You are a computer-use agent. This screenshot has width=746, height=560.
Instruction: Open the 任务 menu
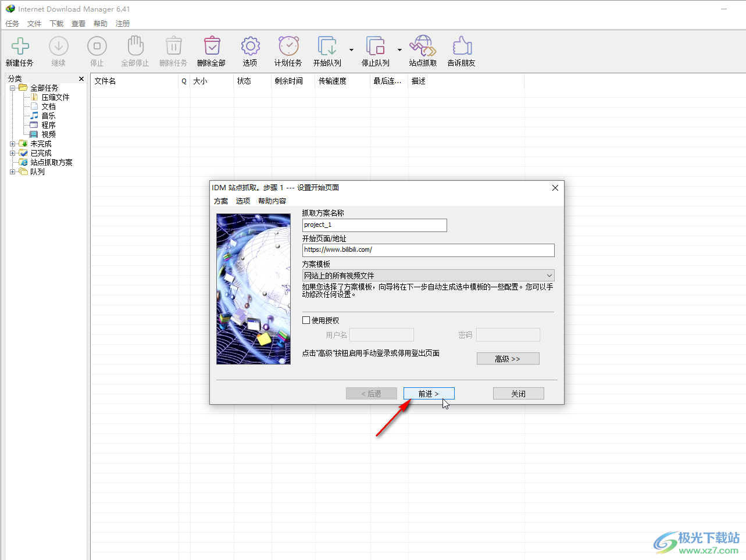click(12, 24)
